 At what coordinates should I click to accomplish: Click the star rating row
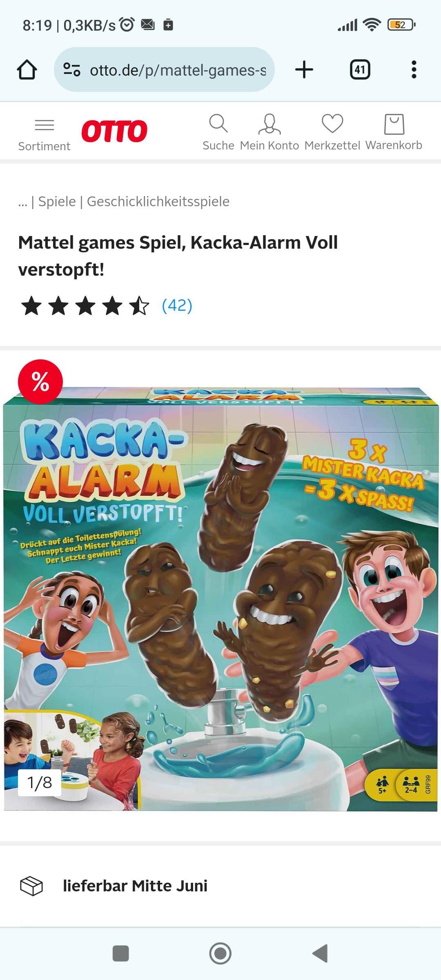(x=85, y=306)
